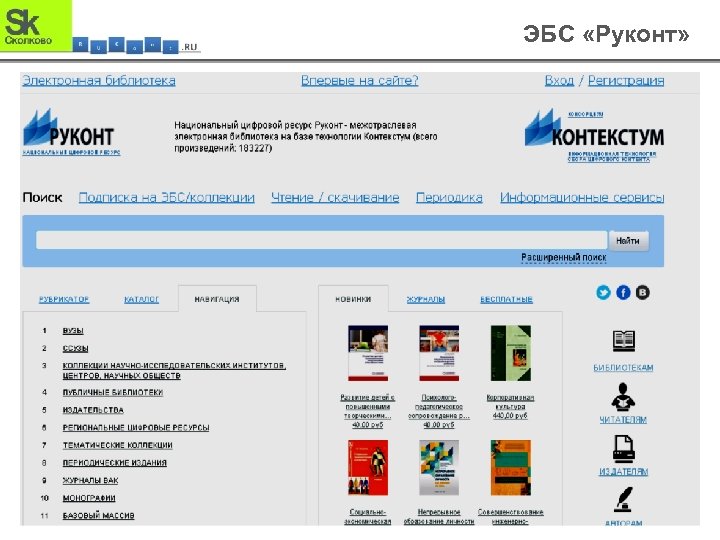This screenshot has height=540, width=720.
Task: Open the Электронная библиотека link
Action: click(99, 80)
